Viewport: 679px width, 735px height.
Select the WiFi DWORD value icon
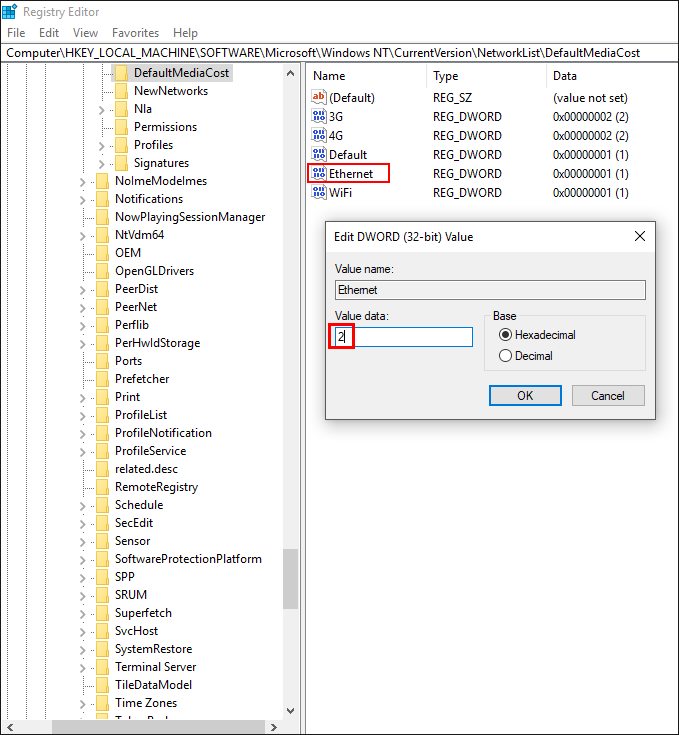tap(319, 192)
